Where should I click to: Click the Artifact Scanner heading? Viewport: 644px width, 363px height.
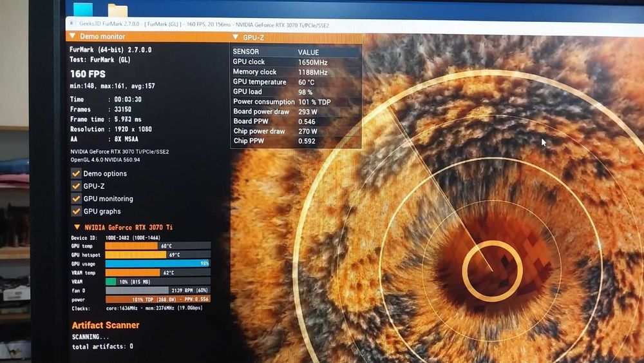click(106, 325)
